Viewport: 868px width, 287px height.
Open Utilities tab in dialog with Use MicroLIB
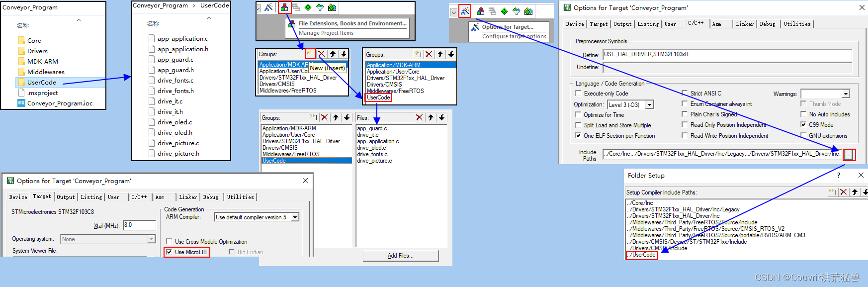[x=241, y=197]
